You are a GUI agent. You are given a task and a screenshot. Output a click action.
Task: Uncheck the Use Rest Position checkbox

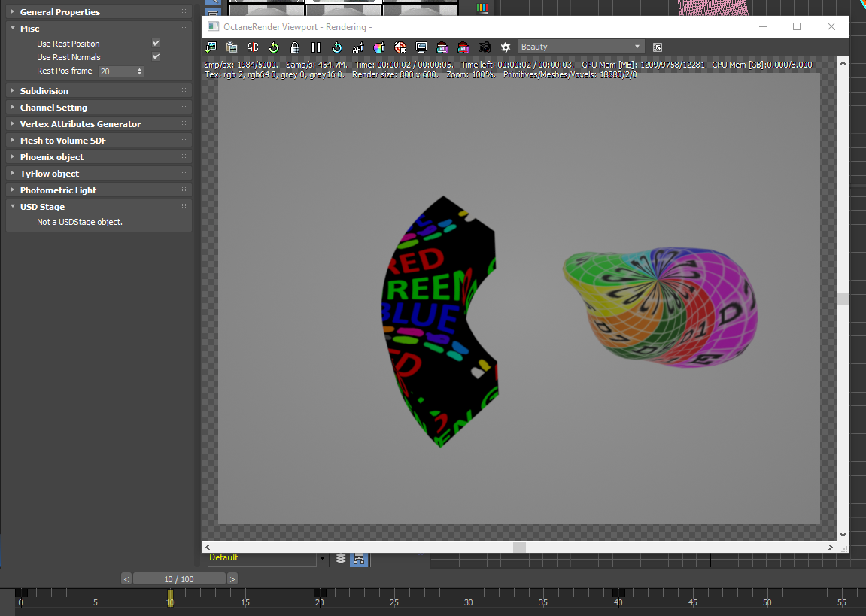tap(156, 43)
